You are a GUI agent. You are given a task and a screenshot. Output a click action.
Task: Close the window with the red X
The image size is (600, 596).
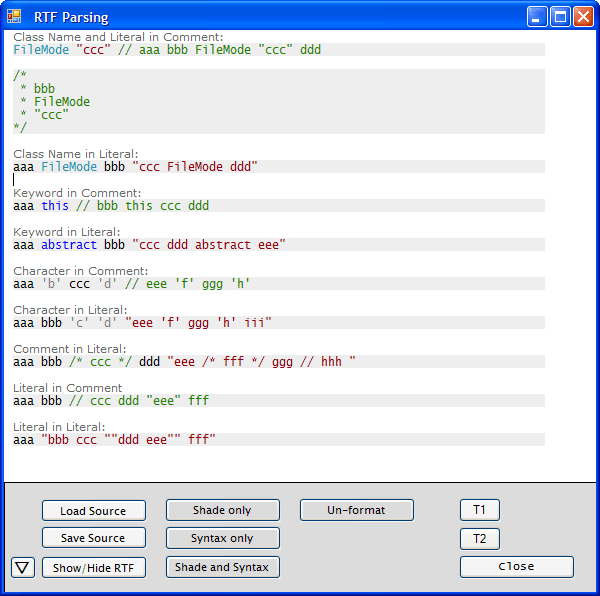pos(583,17)
